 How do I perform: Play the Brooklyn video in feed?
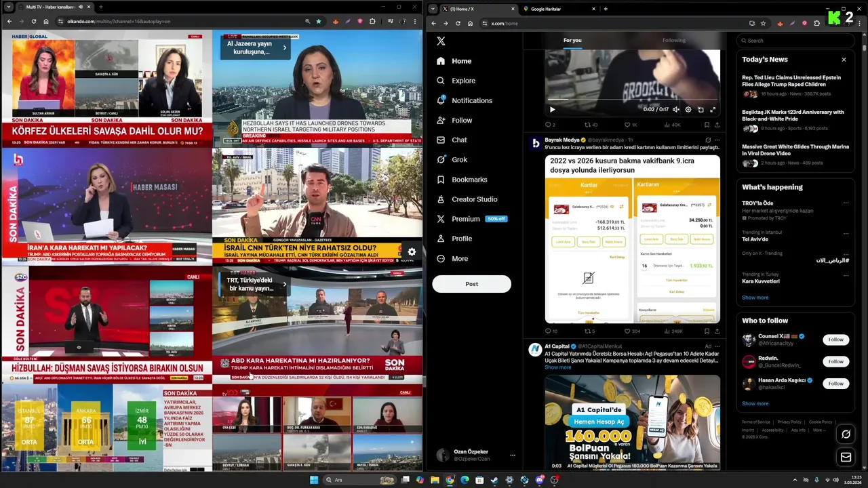click(x=552, y=109)
